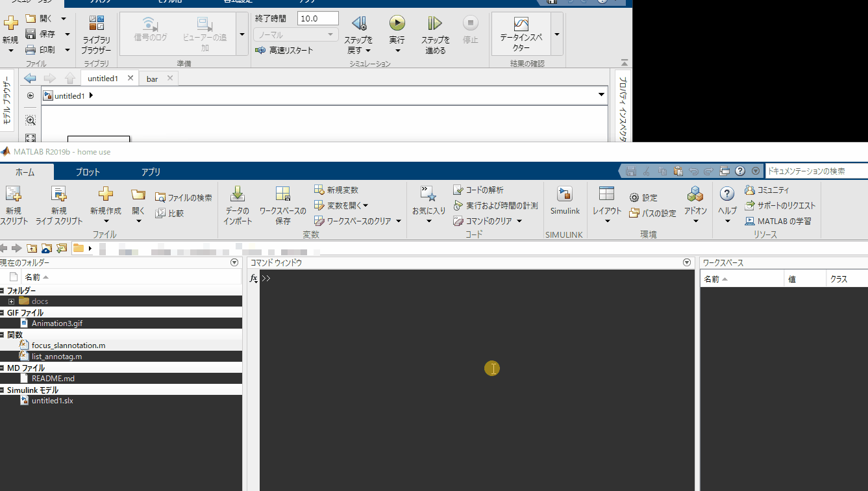Click the 新規変数 button
The width and height of the screenshot is (868, 491).
point(336,190)
